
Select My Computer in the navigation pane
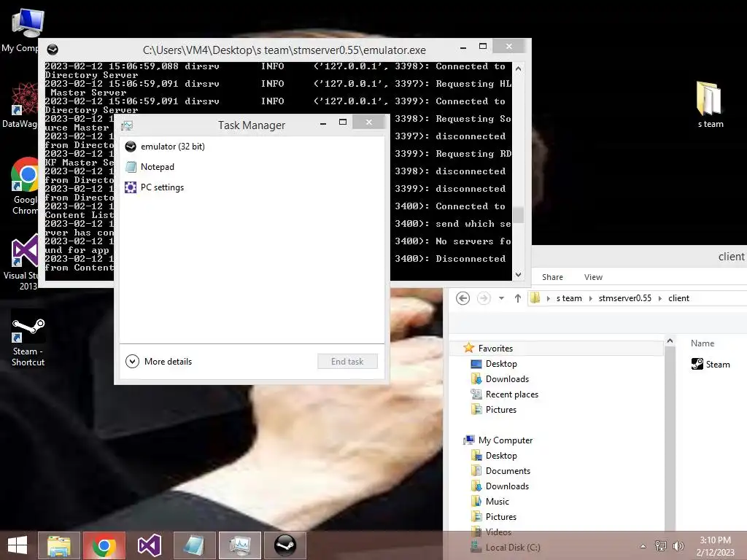[505, 440]
